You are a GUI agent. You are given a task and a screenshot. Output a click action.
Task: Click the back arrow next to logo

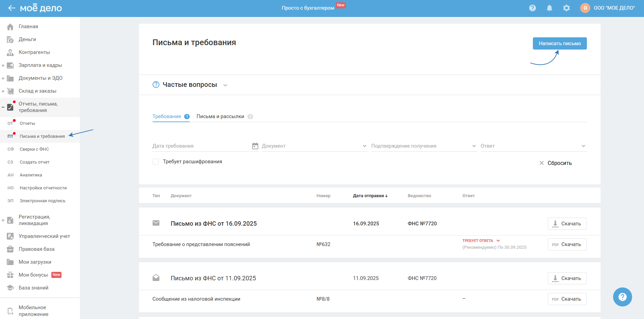12,8
